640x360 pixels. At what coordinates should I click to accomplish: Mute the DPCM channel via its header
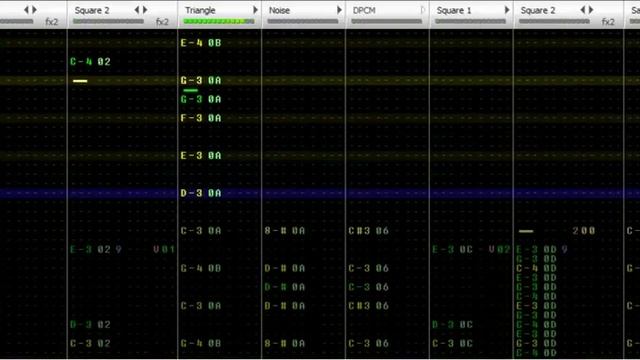tap(364, 10)
